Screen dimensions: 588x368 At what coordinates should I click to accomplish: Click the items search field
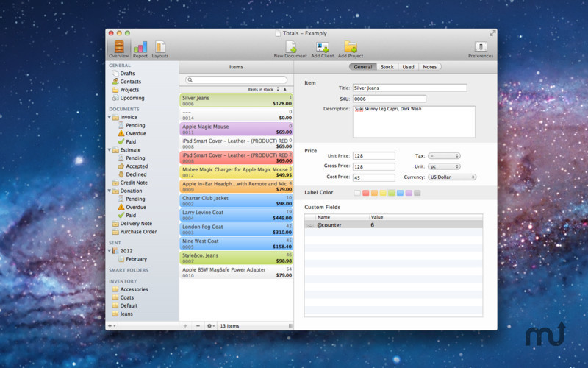pos(236,80)
